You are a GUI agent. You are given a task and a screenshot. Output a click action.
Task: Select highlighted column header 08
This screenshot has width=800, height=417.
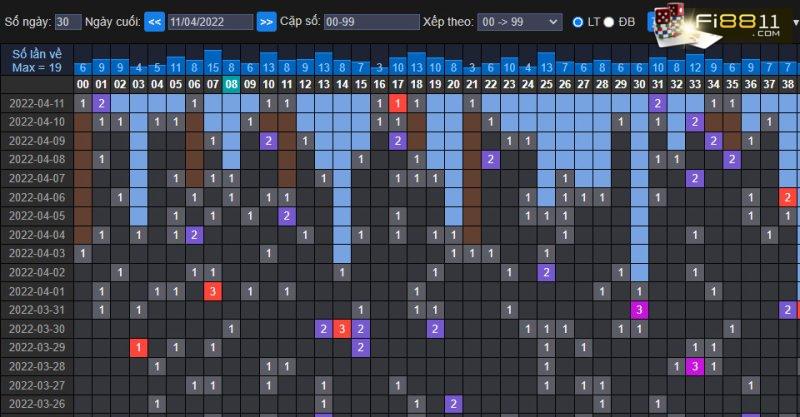tap(231, 84)
